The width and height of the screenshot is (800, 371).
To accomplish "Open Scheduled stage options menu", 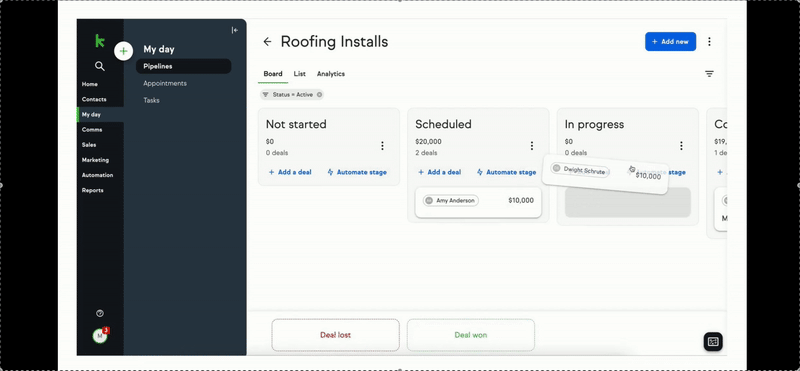I will pyautogui.click(x=532, y=146).
